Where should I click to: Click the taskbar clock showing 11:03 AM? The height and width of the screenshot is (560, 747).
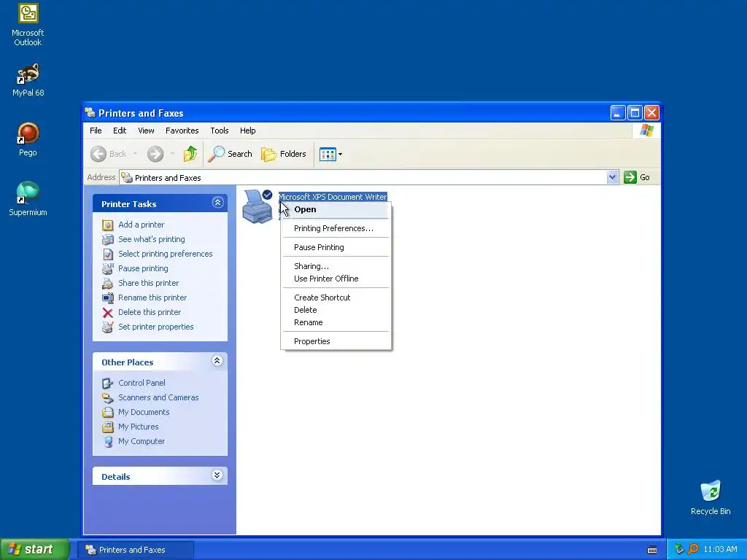click(720, 550)
